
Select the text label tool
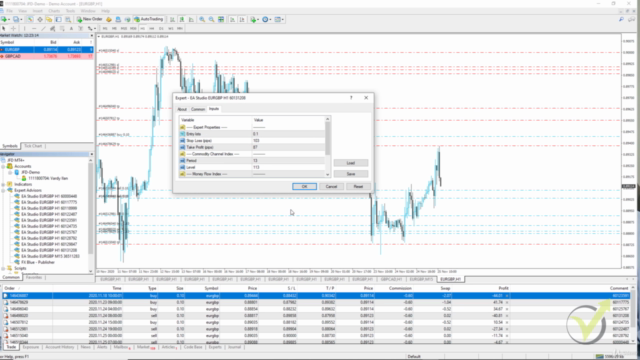(80, 29)
